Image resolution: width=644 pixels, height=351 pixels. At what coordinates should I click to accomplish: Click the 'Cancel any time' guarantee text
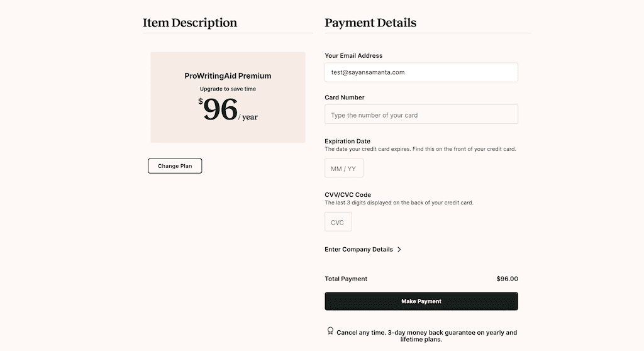pyautogui.click(x=426, y=335)
